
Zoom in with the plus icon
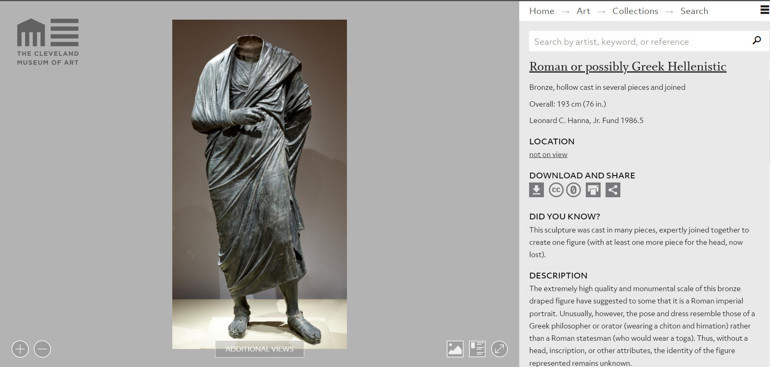20,349
